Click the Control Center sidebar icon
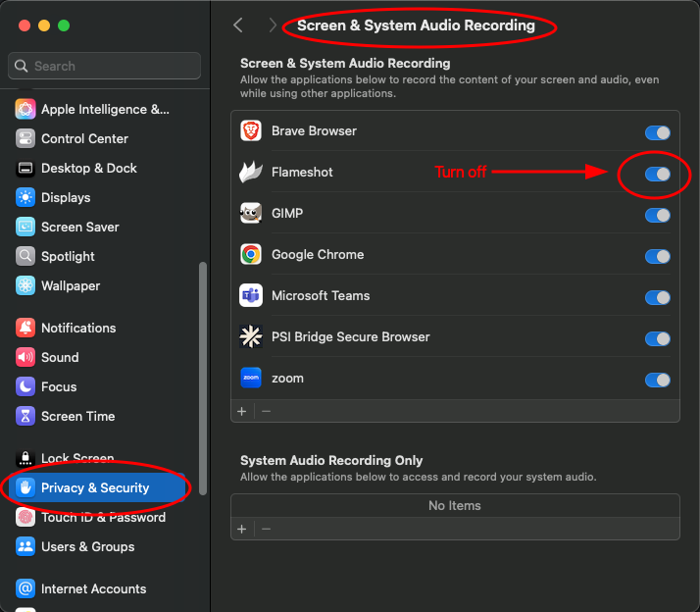The width and height of the screenshot is (700, 612). 25,139
